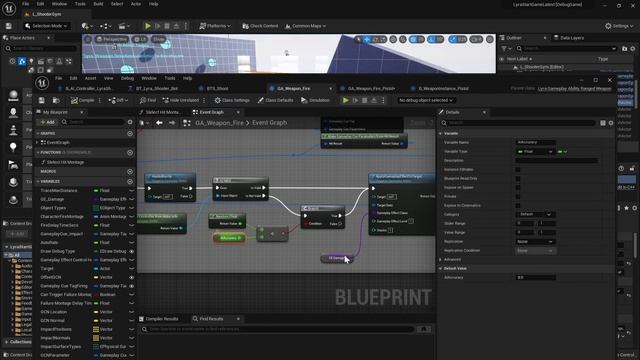
Task: Toggle Hide Unrelated nodes
Action: (x=181, y=100)
